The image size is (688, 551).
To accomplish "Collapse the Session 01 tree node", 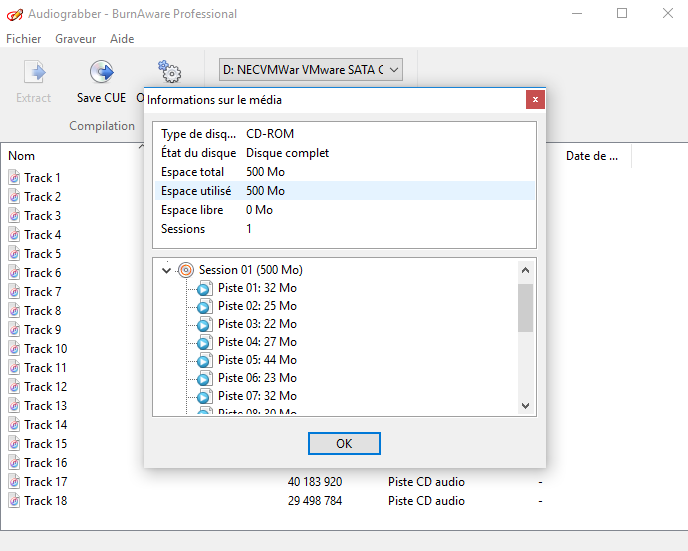I will [x=165, y=270].
